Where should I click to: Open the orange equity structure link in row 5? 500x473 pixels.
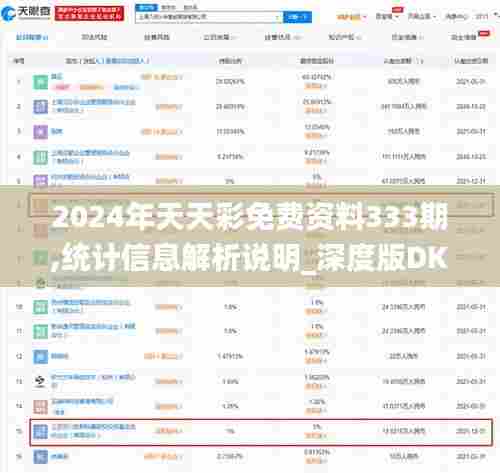pos(169,181)
